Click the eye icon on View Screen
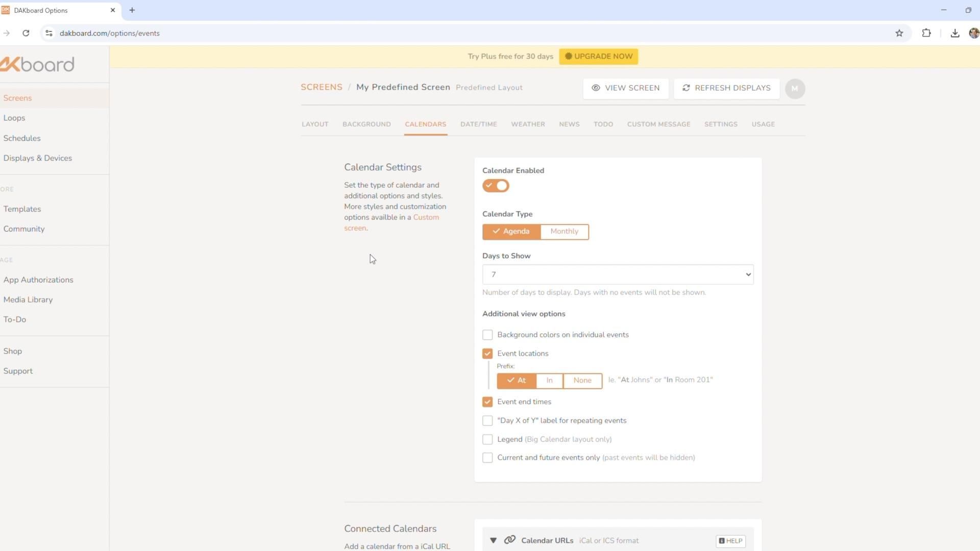Image resolution: width=980 pixels, height=551 pixels. pos(595,88)
